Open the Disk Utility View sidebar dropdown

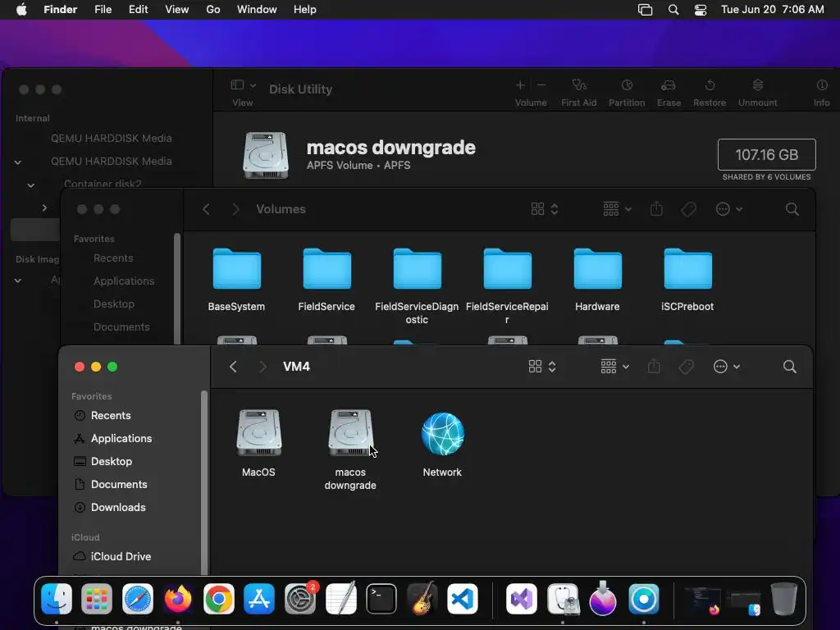243,85
